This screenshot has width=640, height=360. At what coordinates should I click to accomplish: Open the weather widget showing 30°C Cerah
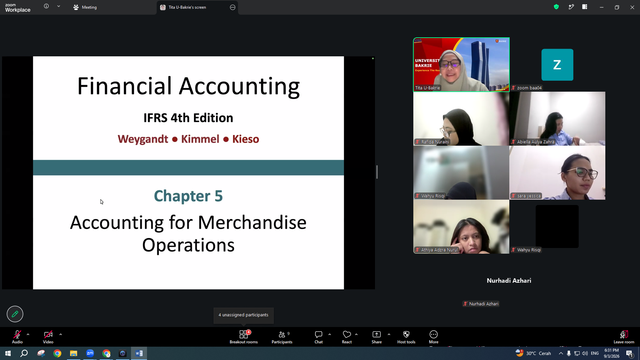pyautogui.click(x=533, y=353)
